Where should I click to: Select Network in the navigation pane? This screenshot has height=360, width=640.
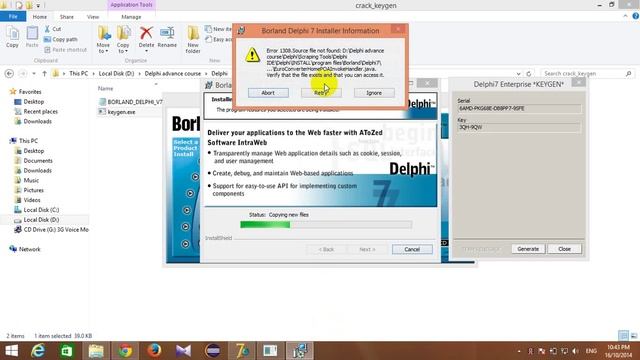29,249
